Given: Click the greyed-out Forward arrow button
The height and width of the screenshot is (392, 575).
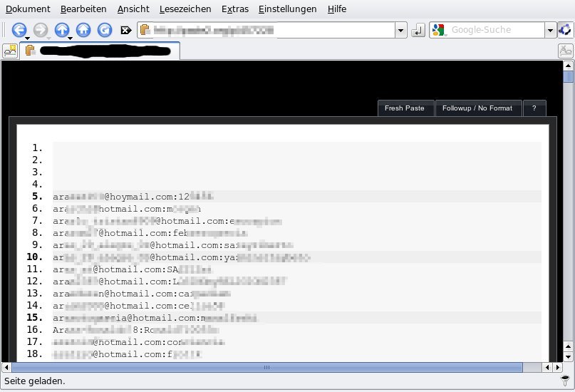Looking at the screenshot, I should [41, 30].
